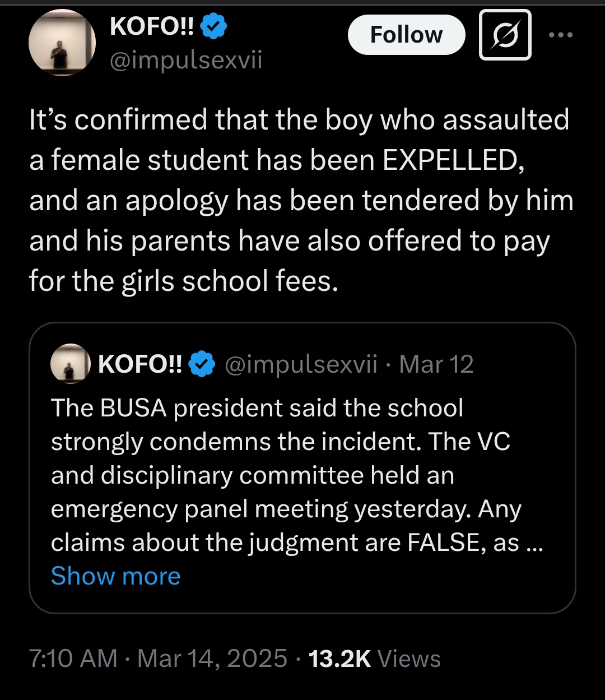Click the @impulsexvii handle in the quoted tweet
Screen dimensions: 605x700
(301, 364)
